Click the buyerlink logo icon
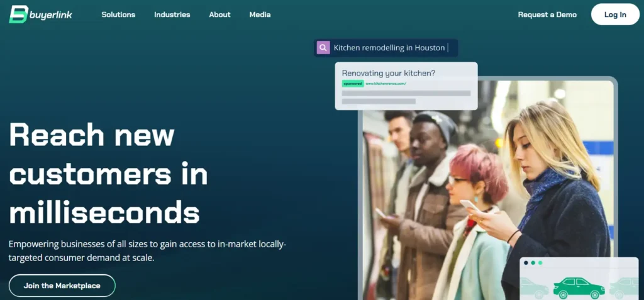This screenshot has width=644, height=300. (x=18, y=14)
